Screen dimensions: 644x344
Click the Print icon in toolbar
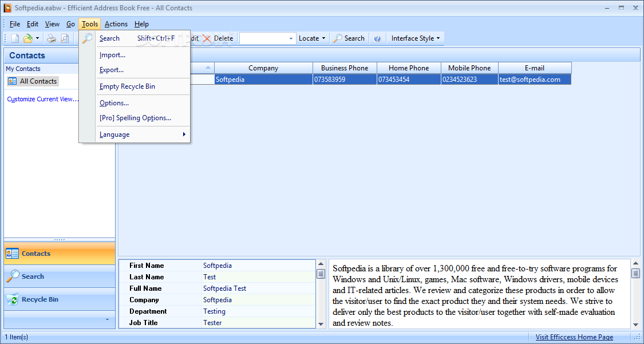point(52,38)
